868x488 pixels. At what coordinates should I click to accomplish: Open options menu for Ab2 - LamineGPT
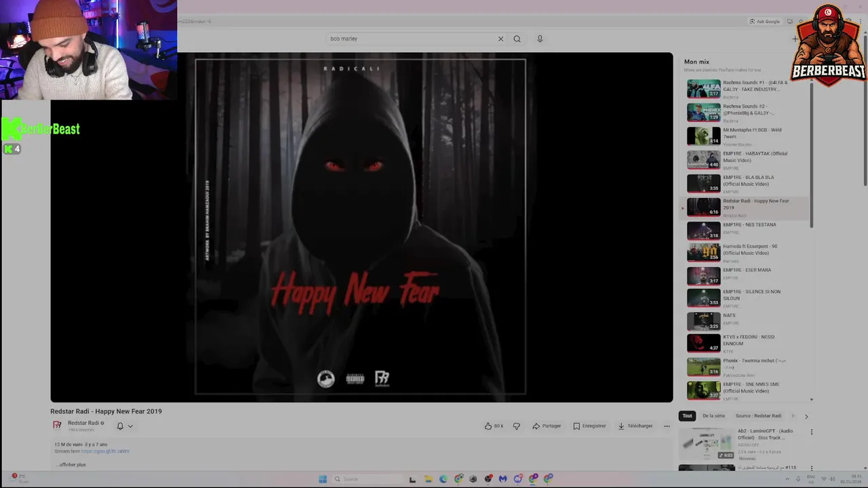(x=811, y=432)
